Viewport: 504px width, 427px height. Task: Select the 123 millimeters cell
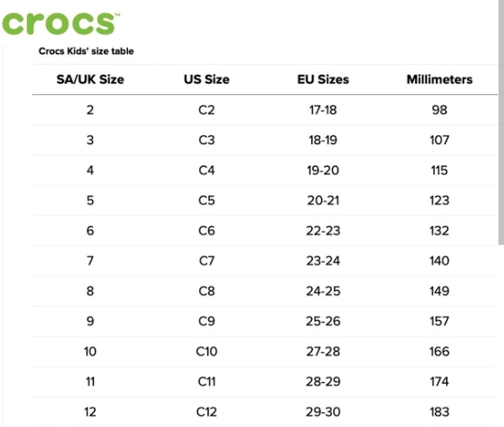click(440, 201)
